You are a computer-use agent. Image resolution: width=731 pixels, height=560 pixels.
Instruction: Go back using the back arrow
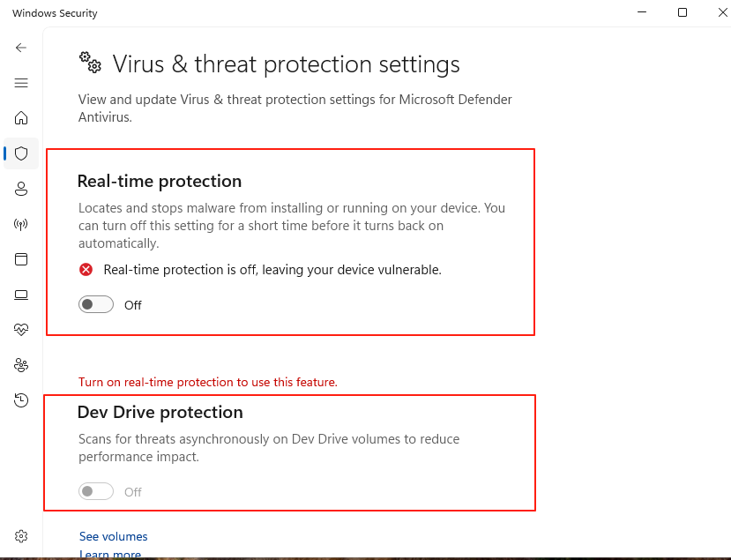21,48
